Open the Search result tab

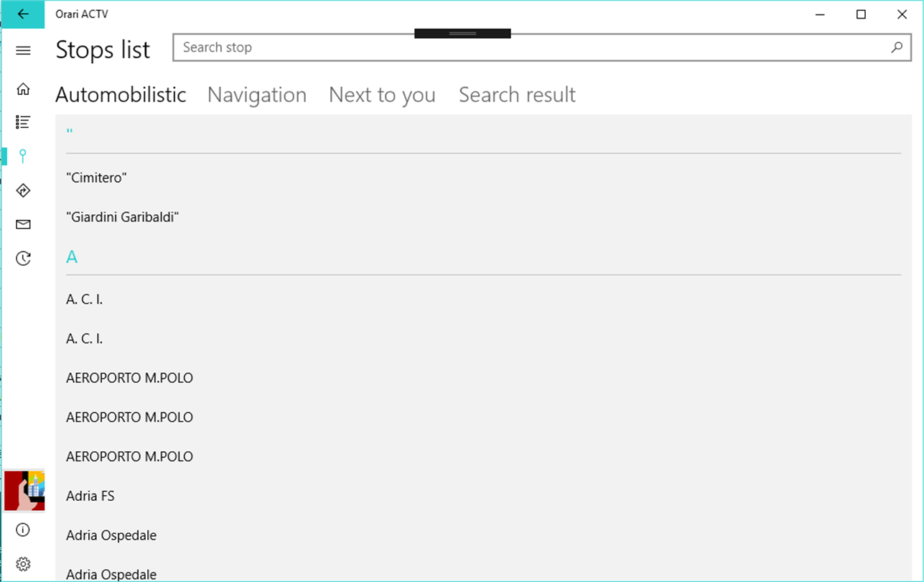517,95
